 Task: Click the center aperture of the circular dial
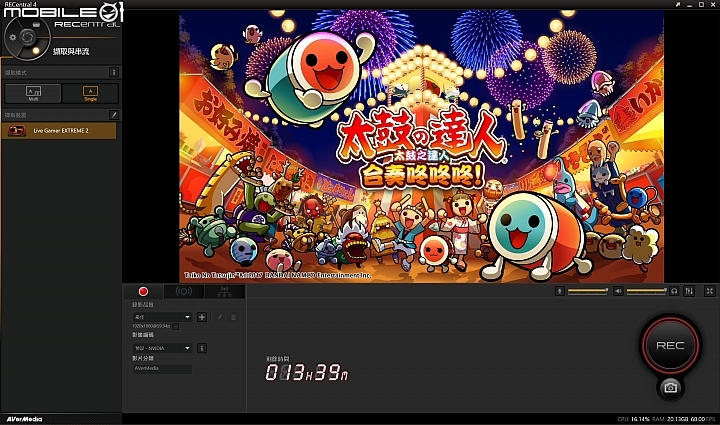(28, 37)
